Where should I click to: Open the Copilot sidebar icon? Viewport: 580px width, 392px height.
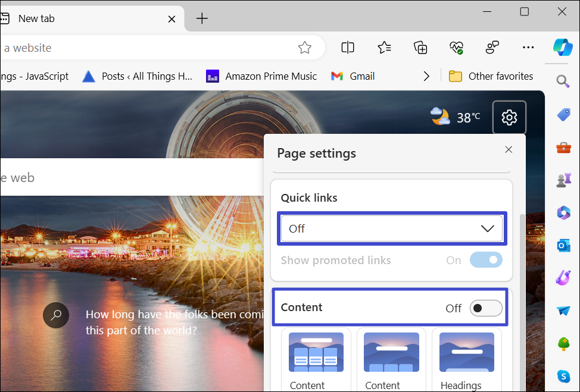point(563,47)
